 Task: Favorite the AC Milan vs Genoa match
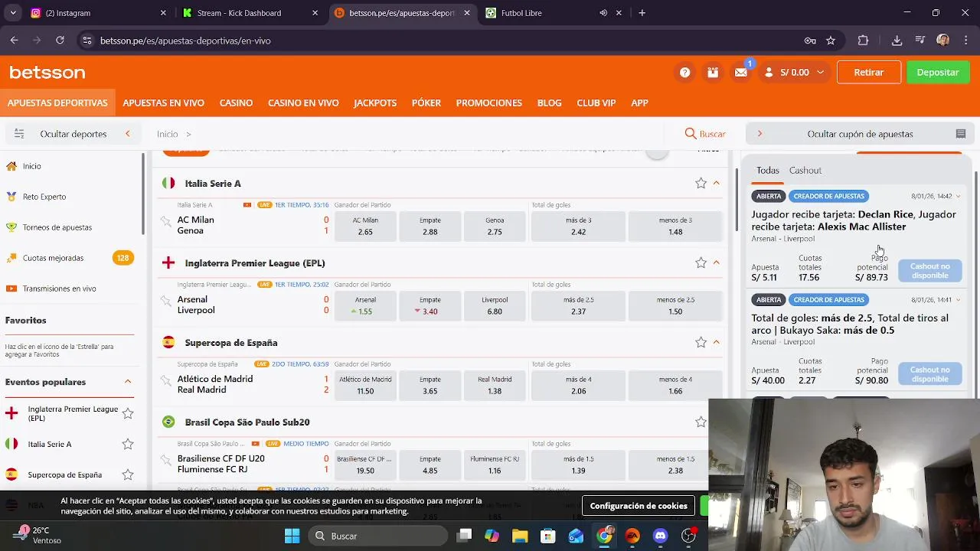coord(165,222)
